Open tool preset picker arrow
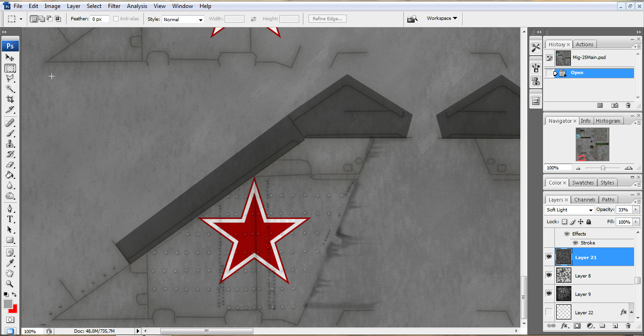The image size is (644, 336). 21,19
